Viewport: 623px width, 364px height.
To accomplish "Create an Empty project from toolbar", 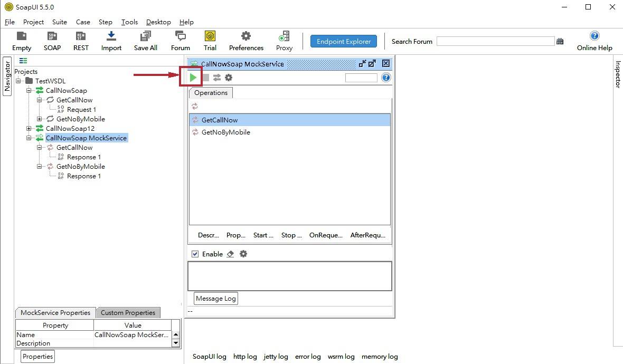I will pyautogui.click(x=22, y=41).
